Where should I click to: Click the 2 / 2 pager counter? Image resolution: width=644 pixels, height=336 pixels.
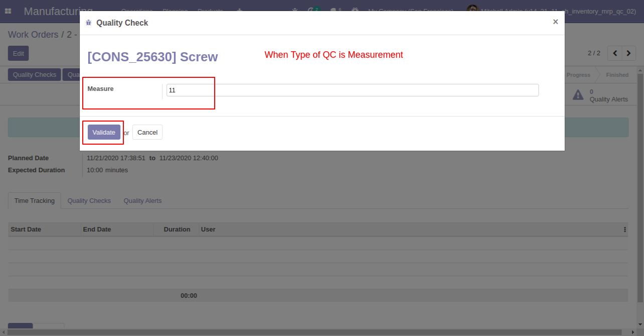(x=594, y=53)
